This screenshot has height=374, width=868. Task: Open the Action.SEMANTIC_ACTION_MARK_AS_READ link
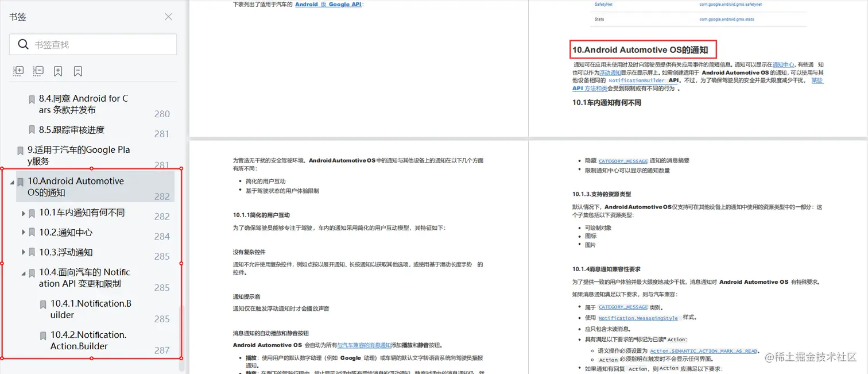[703, 351]
